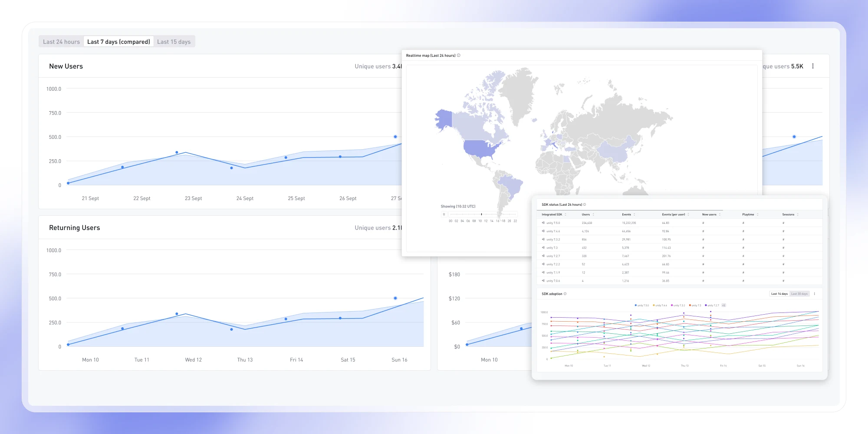This screenshot has height=434, width=868.
Task: Open the info icon next to Realtime map title
Action: pos(459,55)
